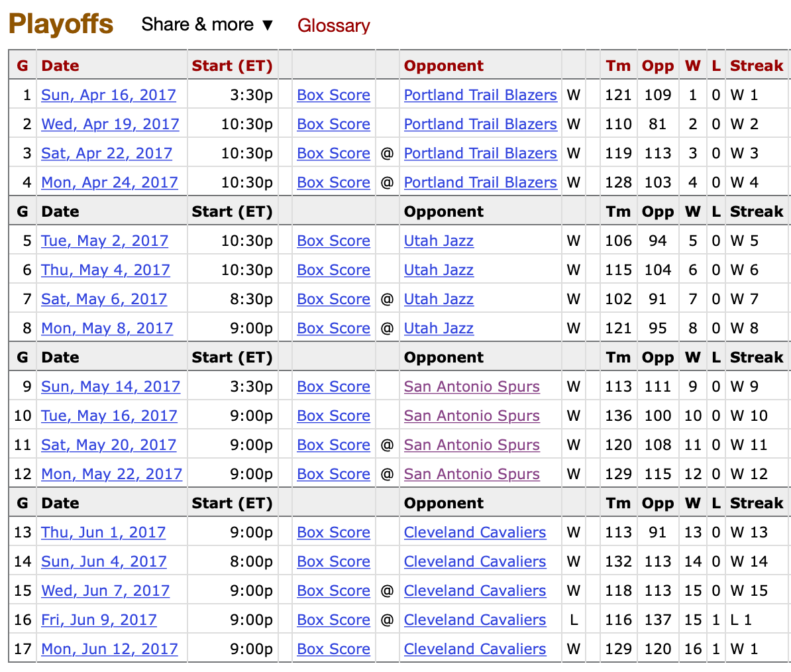This screenshot has width=791, height=672.
Task: Open Box Score for game 13 vs Cavaliers
Action: pos(333,532)
